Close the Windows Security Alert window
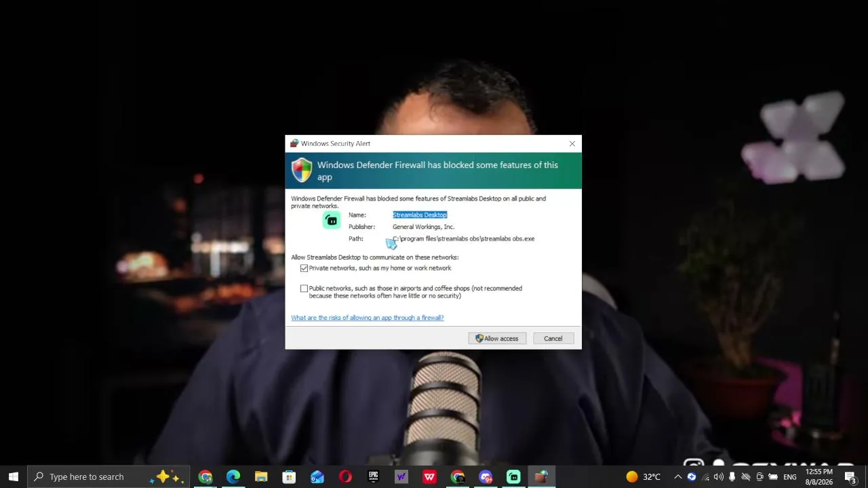868x488 pixels. (x=572, y=144)
